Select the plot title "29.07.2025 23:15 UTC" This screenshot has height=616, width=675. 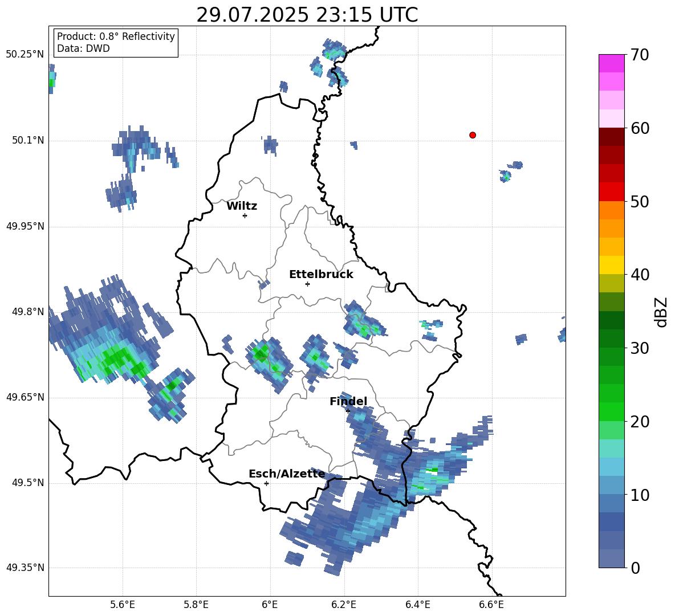[307, 15]
